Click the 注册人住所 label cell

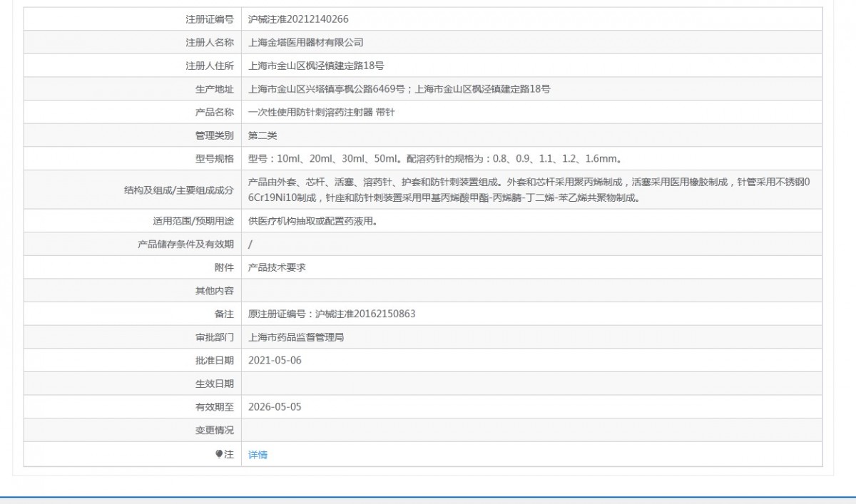133,66
